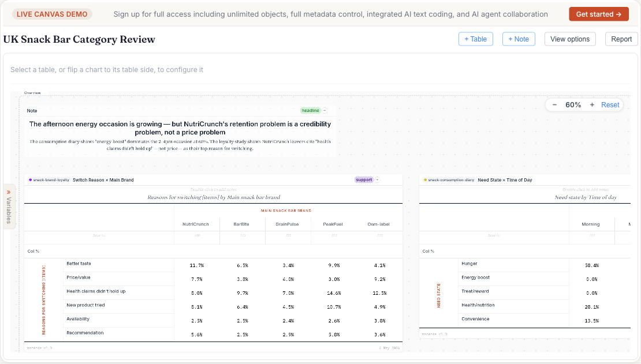Screen dimensions: 641x364
Task: Select the BarBite column header
Action: (x=241, y=224)
